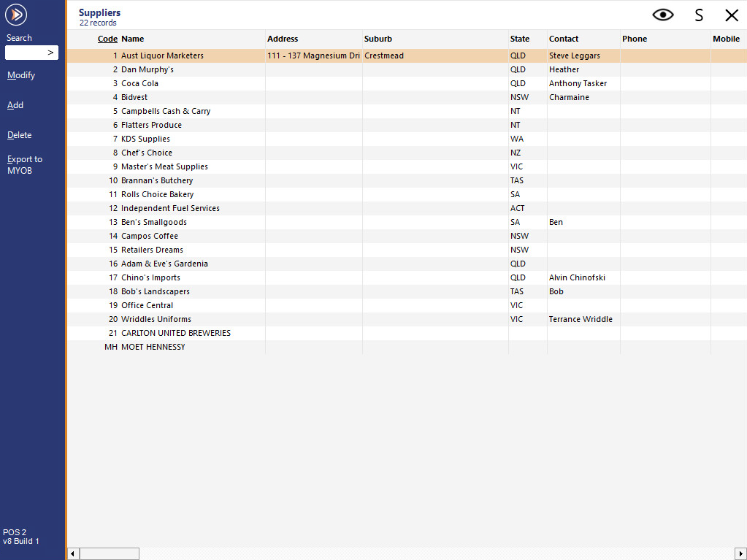Open Add from the sidebar

(15, 104)
